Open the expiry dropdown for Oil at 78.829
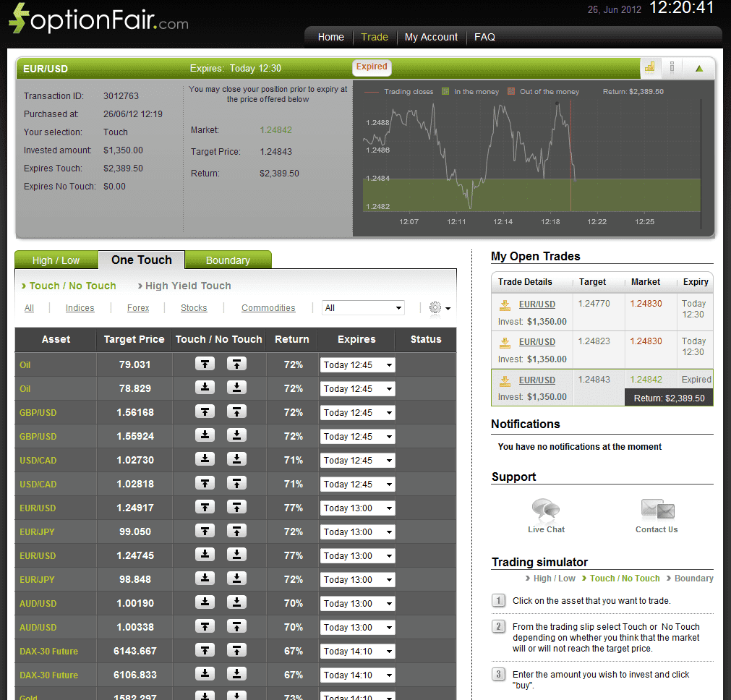This screenshot has height=700, width=731. pos(356,388)
